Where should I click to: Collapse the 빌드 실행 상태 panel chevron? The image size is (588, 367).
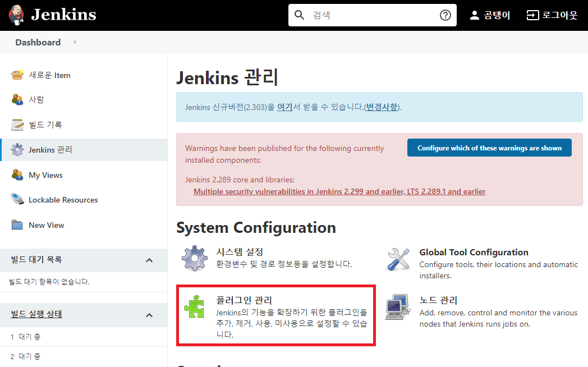click(x=149, y=315)
